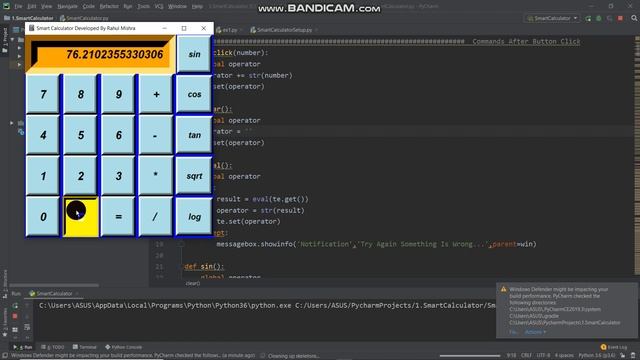Click the SmartCalculator.py breadcrumb
The height and width of the screenshot is (360, 640).
coord(84,18)
